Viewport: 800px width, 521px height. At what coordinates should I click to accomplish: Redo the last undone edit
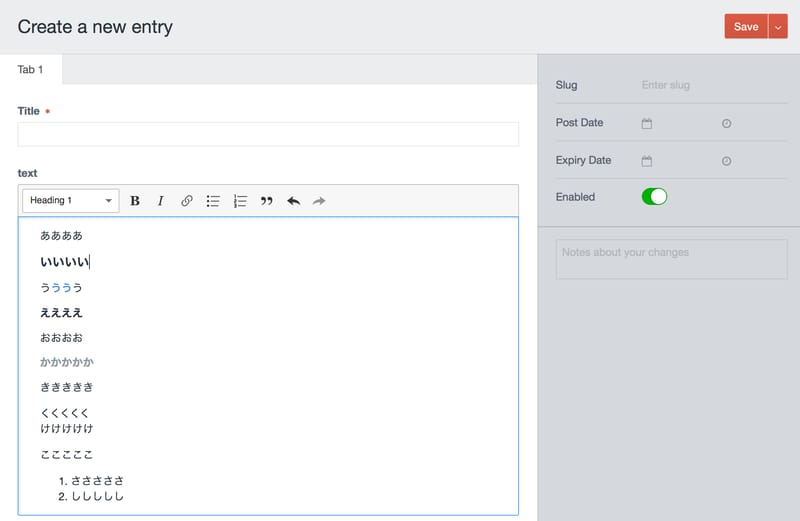(x=319, y=201)
